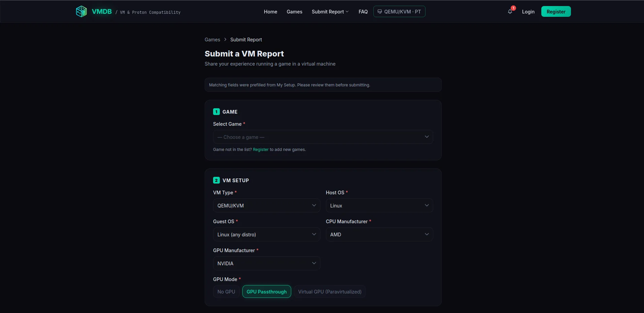This screenshot has width=644, height=313.
Task: Open VM Type dropdown showing QEMU/KVM
Action: pos(267,206)
